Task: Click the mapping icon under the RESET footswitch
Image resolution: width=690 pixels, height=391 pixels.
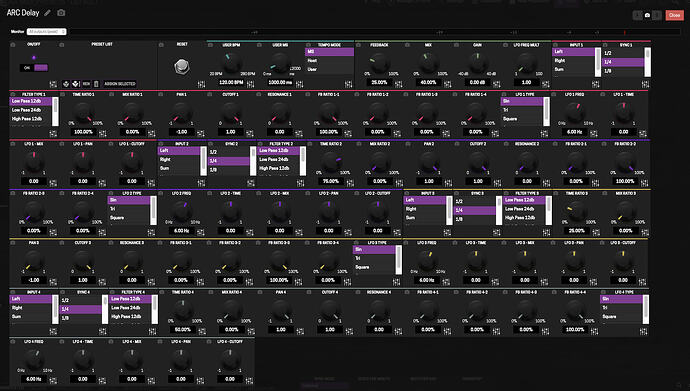Action: click(201, 84)
